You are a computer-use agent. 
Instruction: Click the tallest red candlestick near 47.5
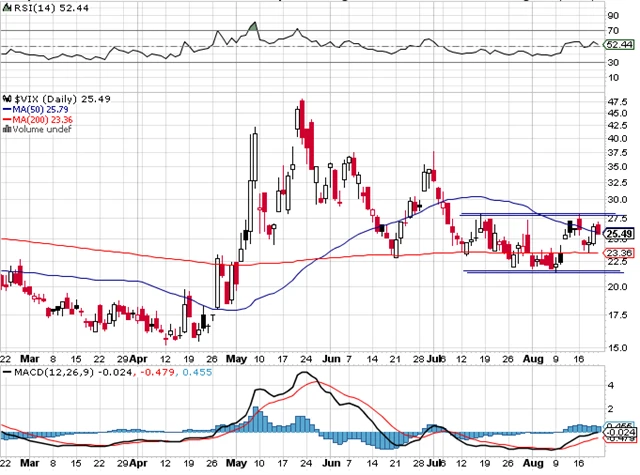click(x=302, y=119)
